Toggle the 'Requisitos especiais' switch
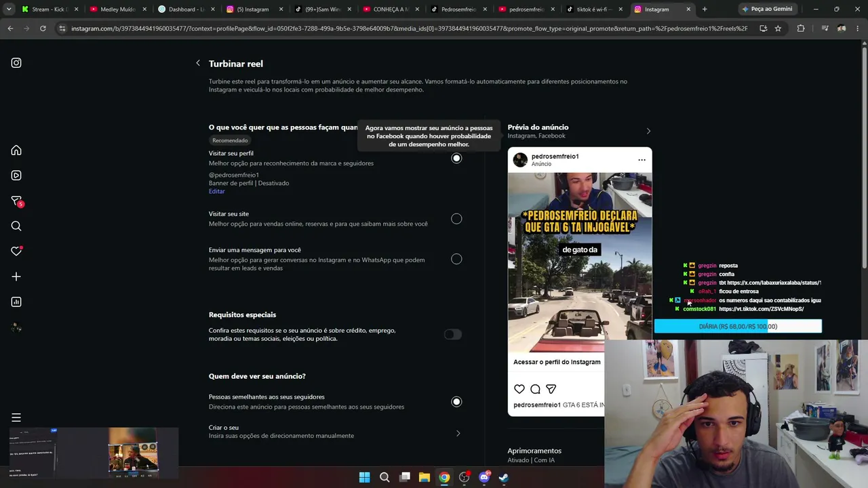The image size is (868, 488). click(453, 334)
